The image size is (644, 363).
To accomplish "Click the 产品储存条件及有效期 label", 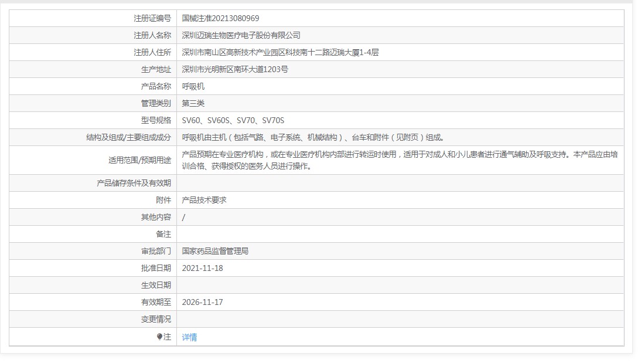I will pos(134,183).
